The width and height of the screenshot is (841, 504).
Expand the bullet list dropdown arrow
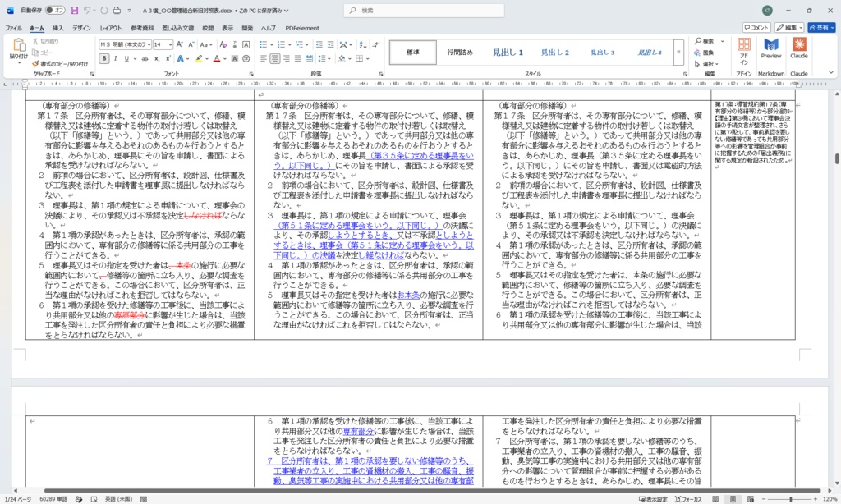coord(271,44)
